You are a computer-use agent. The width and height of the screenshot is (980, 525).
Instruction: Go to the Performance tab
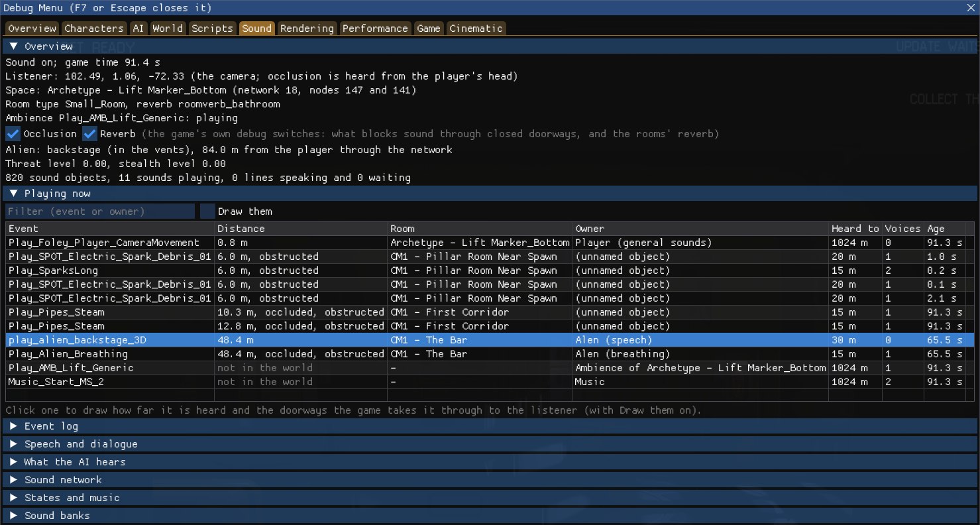click(x=375, y=29)
